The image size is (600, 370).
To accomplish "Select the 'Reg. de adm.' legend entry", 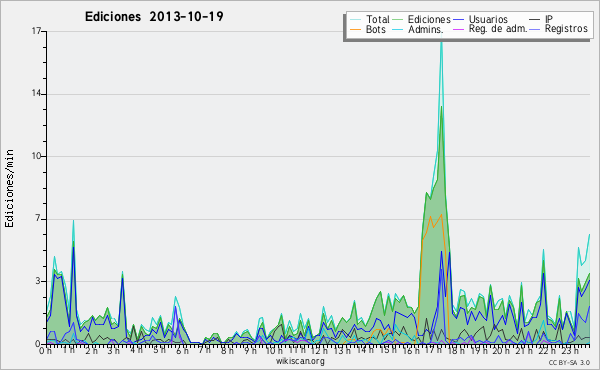I will click(x=498, y=29).
